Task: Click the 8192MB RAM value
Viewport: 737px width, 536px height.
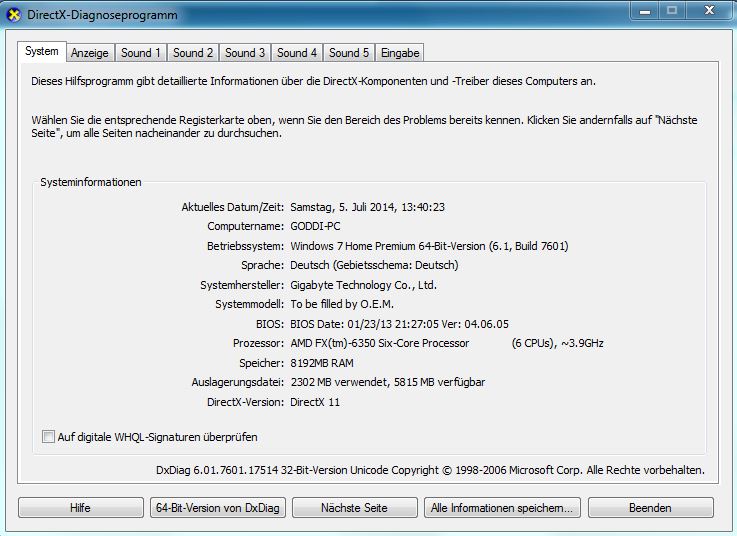Action: (322, 363)
